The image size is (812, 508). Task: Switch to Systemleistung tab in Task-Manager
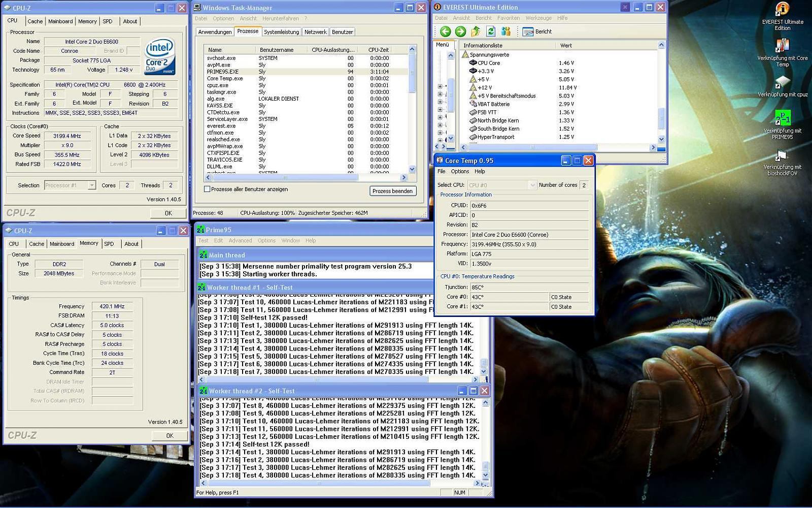pos(282,32)
